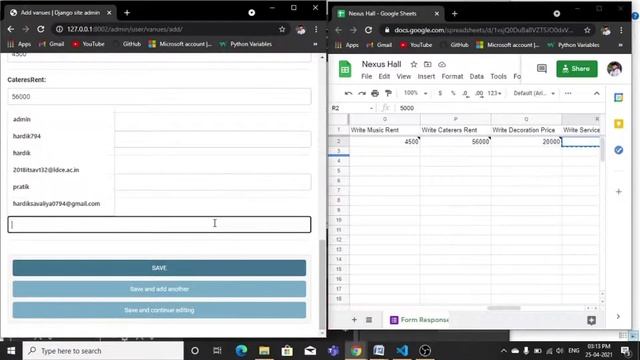Open Microsoft Edge from the taskbar

click(x=241, y=351)
